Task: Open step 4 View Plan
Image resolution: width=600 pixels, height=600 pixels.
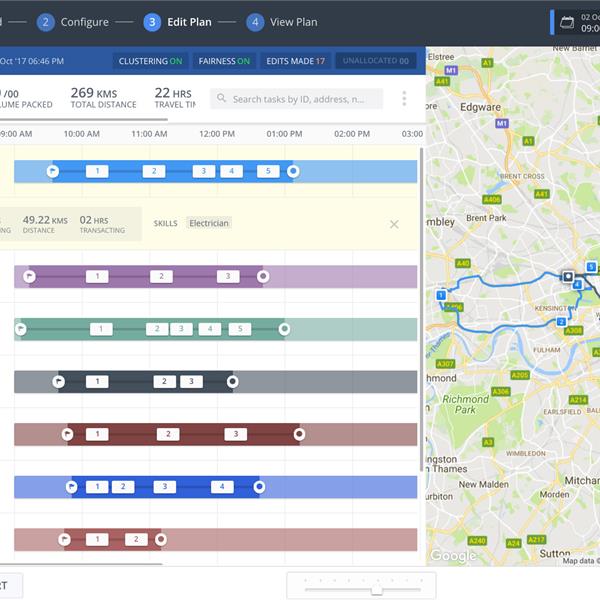Action: [x=282, y=22]
